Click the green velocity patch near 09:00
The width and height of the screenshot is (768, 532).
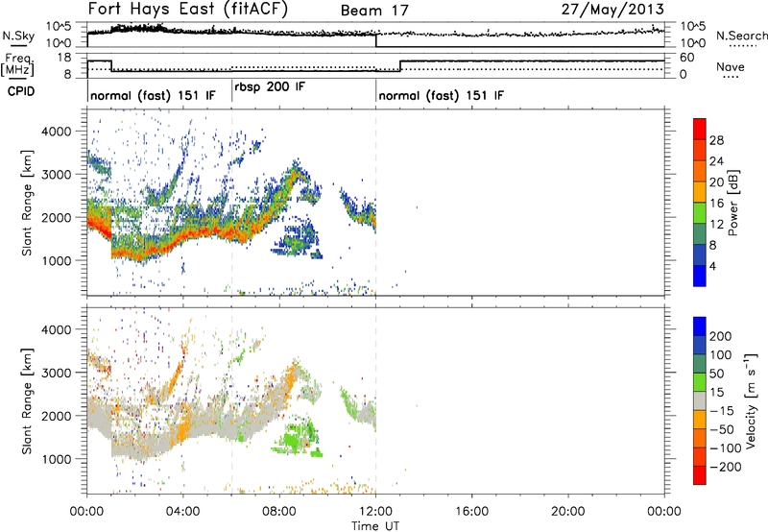298,438
